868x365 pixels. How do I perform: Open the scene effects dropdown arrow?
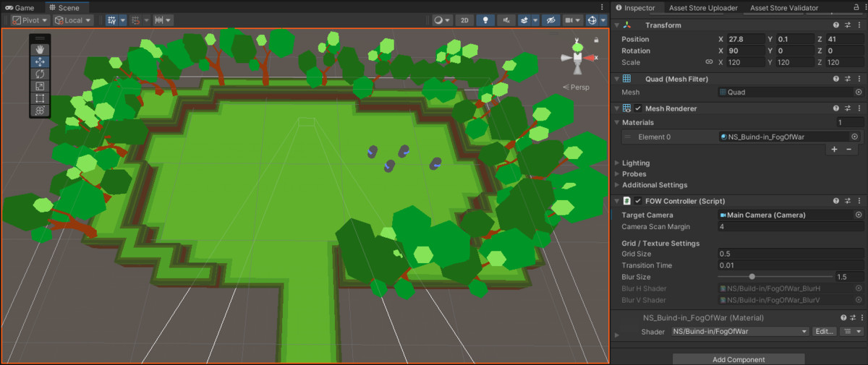(x=535, y=20)
